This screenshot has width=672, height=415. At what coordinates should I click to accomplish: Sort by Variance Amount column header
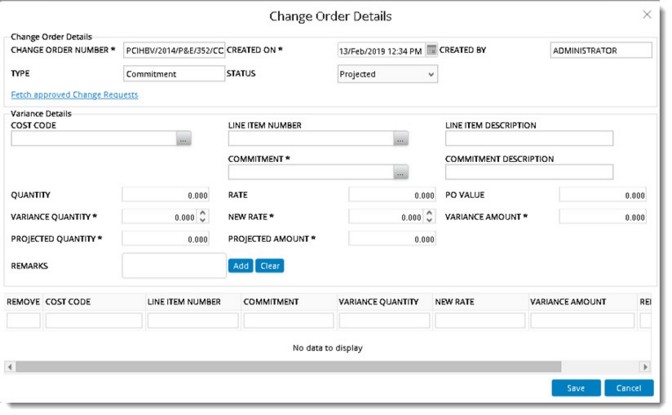pos(570,300)
